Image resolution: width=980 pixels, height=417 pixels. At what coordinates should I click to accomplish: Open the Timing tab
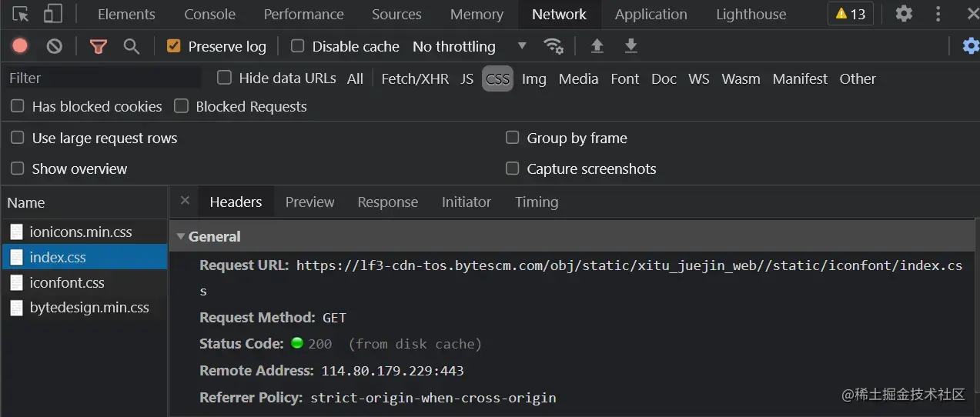(537, 202)
